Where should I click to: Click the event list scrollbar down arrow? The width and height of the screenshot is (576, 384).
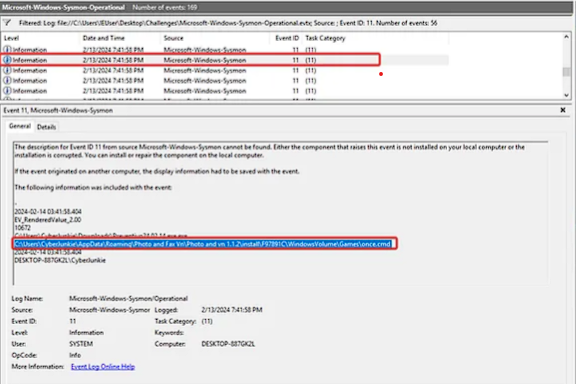[566, 95]
